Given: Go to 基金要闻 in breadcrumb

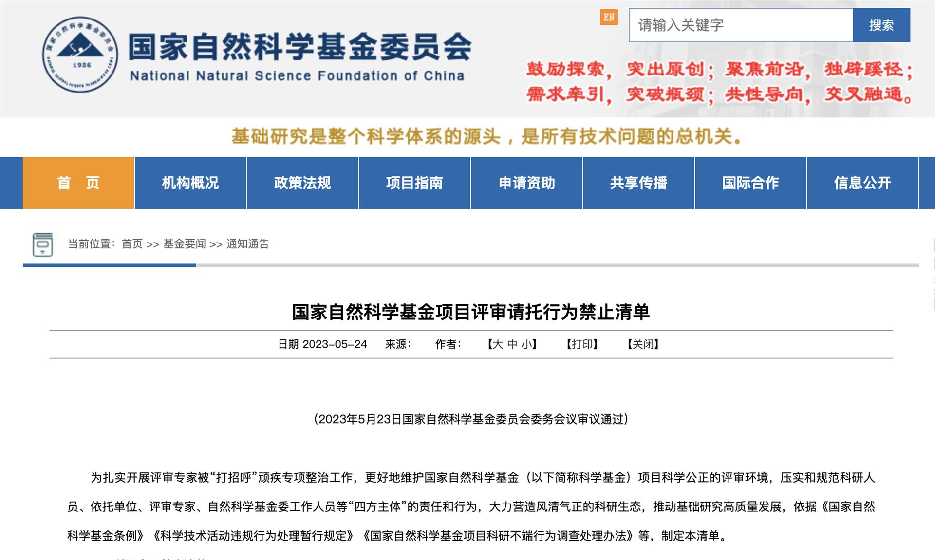Looking at the screenshot, I should (185, 244).
